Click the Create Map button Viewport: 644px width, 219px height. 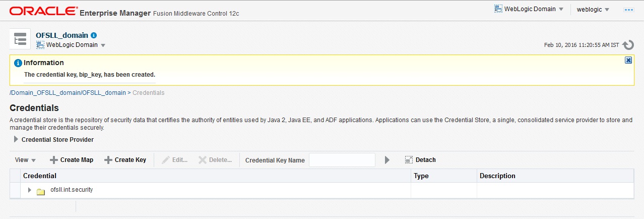pos(72,160)
